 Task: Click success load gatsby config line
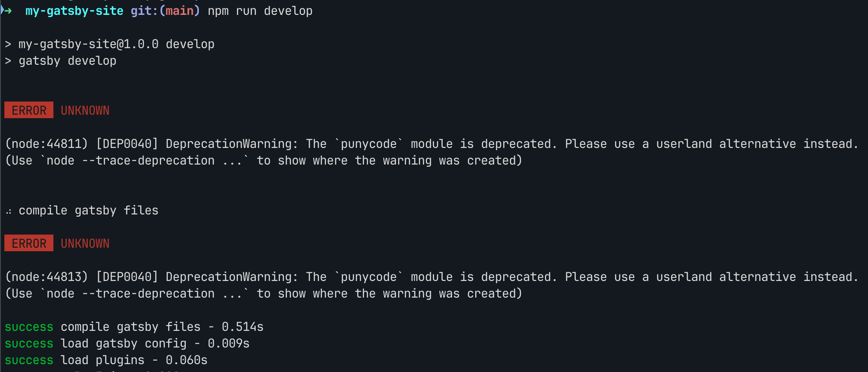pyautogui.click(x=127, y=344)
